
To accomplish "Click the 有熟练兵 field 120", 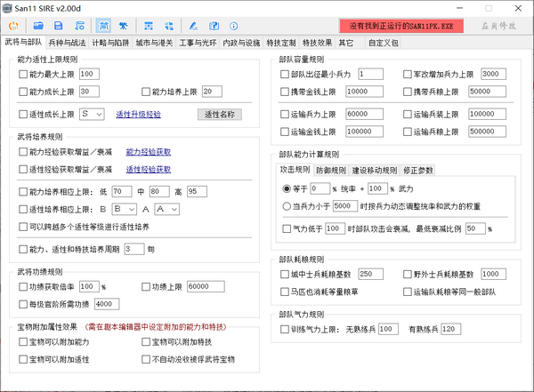I will (451, 329).
